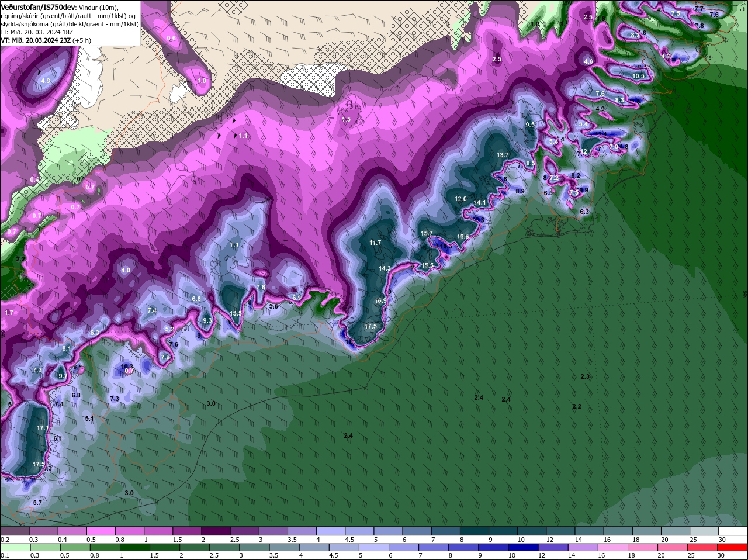Select the 15.7 value label on the map
The width and height of the screenshot is (748, 560).
point(427,233)
